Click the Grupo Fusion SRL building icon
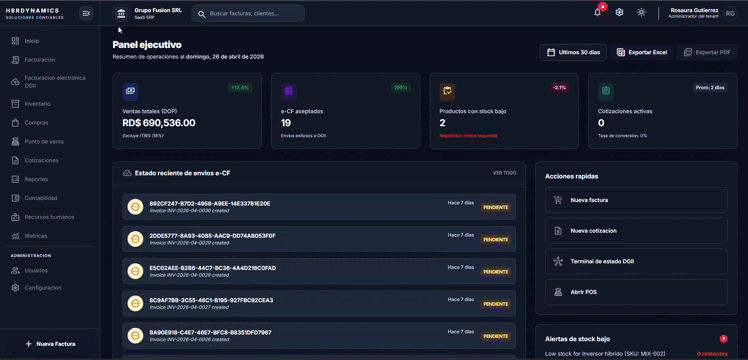This screenshot has width=748, height=360. tap(121, 13)
